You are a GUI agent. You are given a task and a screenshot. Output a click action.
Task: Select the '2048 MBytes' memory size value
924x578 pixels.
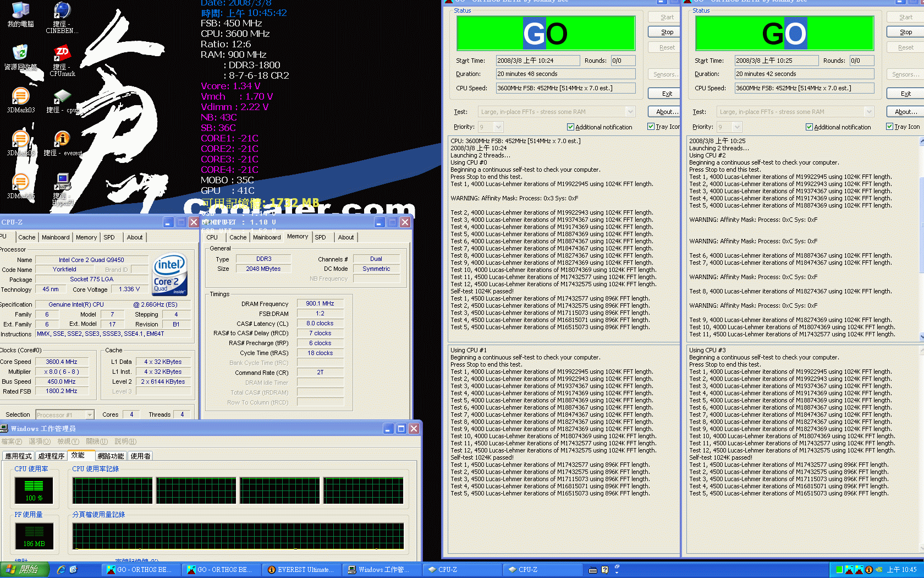click(x=263, y=269)
